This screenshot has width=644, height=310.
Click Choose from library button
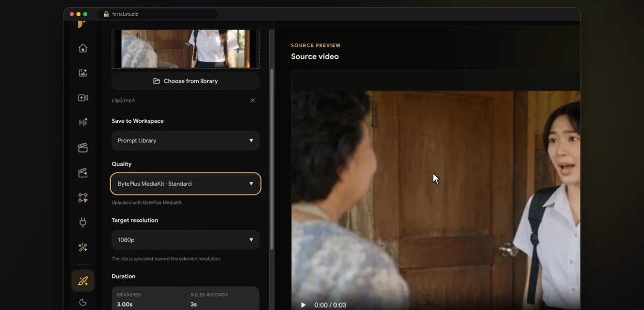(185, 81)
